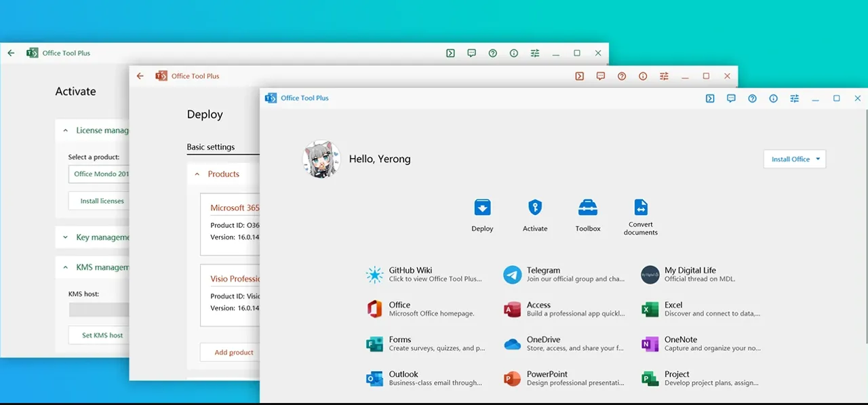Open the Outlook app icon
Viewport: 868px width, 405px height.
(x=374, y=379)
